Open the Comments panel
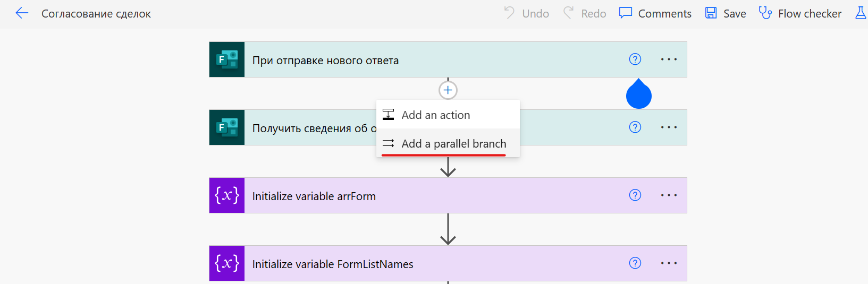 pyautogui.click(x=655, y=13)
